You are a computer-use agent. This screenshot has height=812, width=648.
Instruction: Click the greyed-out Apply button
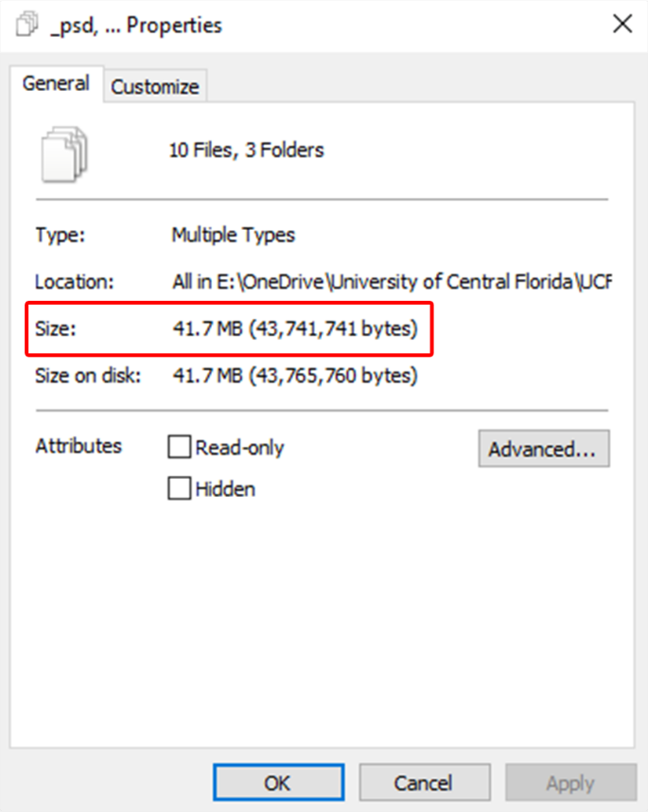click(570, 783)
